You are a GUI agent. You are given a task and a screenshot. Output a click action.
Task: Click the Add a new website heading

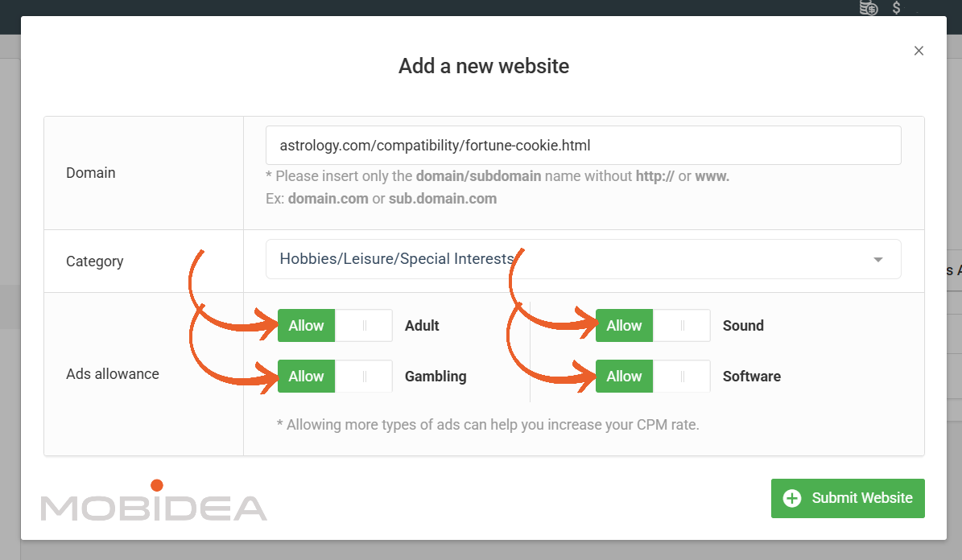[x=484, y=66]
